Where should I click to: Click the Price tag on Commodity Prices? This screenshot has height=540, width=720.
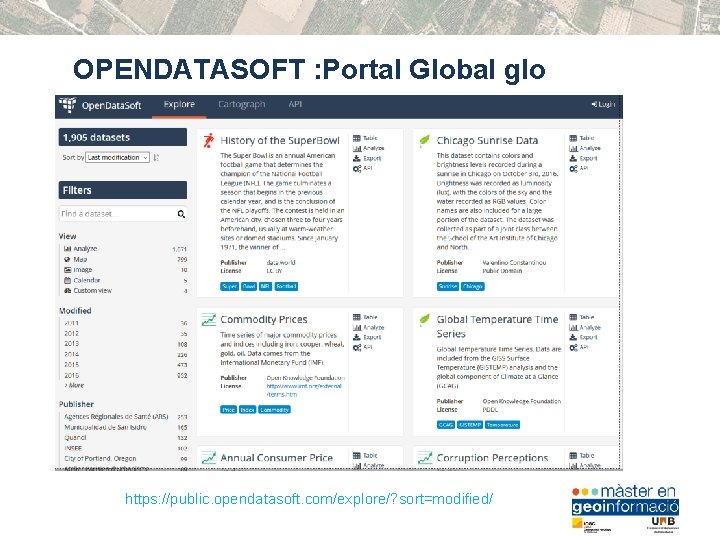point(228,410)
